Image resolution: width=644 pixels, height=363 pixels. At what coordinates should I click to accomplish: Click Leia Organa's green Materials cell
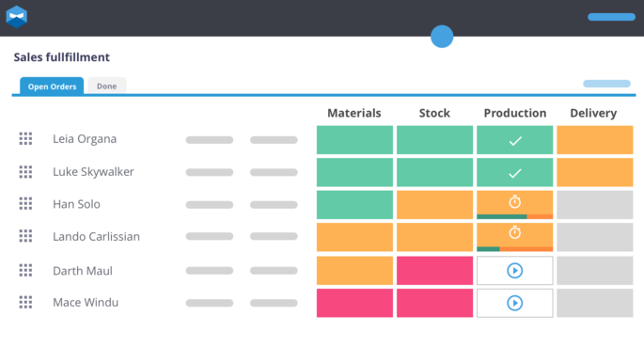(x=354, y=140)
